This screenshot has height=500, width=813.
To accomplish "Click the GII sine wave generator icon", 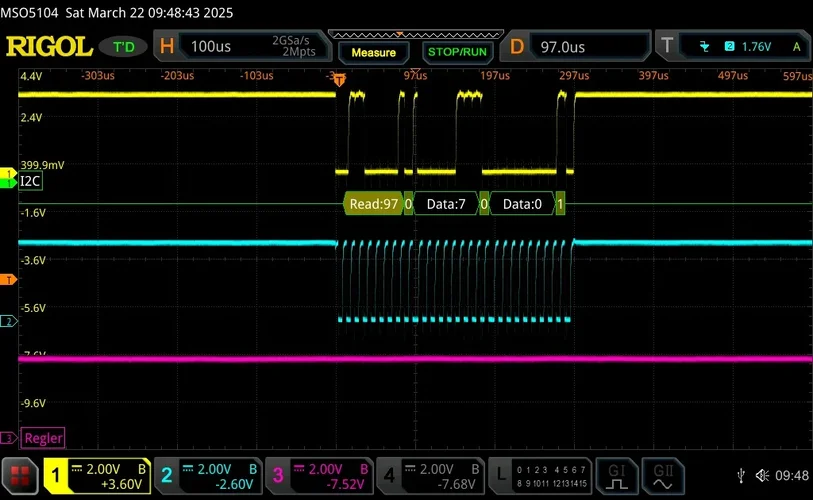I will [663, 475].
